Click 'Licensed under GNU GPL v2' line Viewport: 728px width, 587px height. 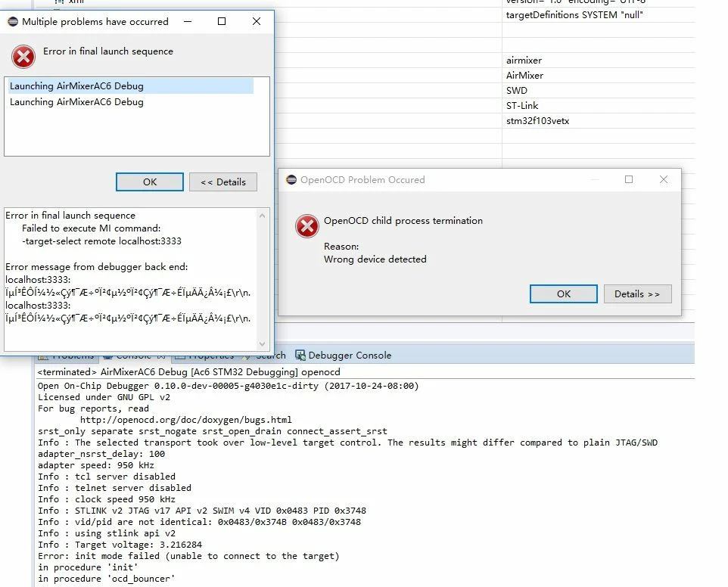tap(104, 397)
